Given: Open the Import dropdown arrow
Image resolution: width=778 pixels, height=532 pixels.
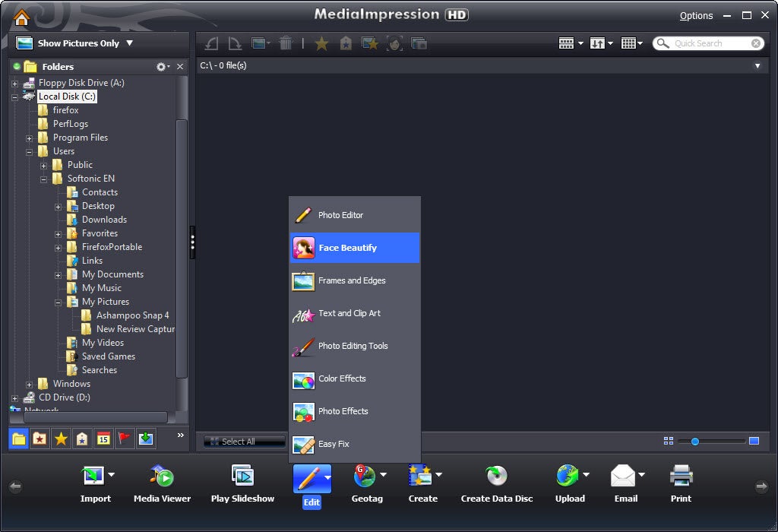Looking at the screenshot, I should tap(111, 475).
